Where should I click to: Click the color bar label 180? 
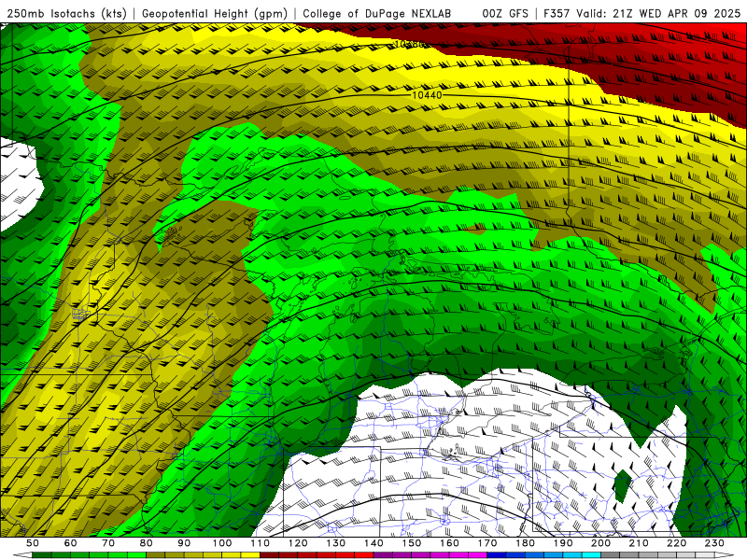pyautogui.click(x=526, y=543)
